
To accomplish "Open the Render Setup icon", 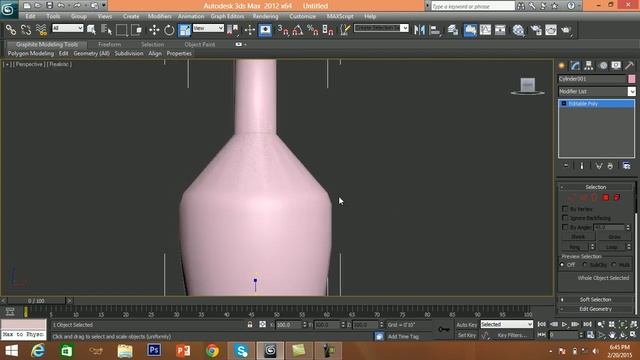I will [536, 30].
